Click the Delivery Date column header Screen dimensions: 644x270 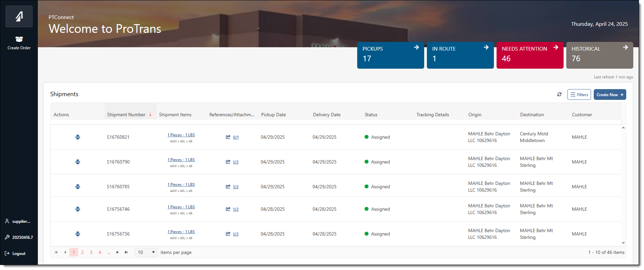[x=327, y=115]
